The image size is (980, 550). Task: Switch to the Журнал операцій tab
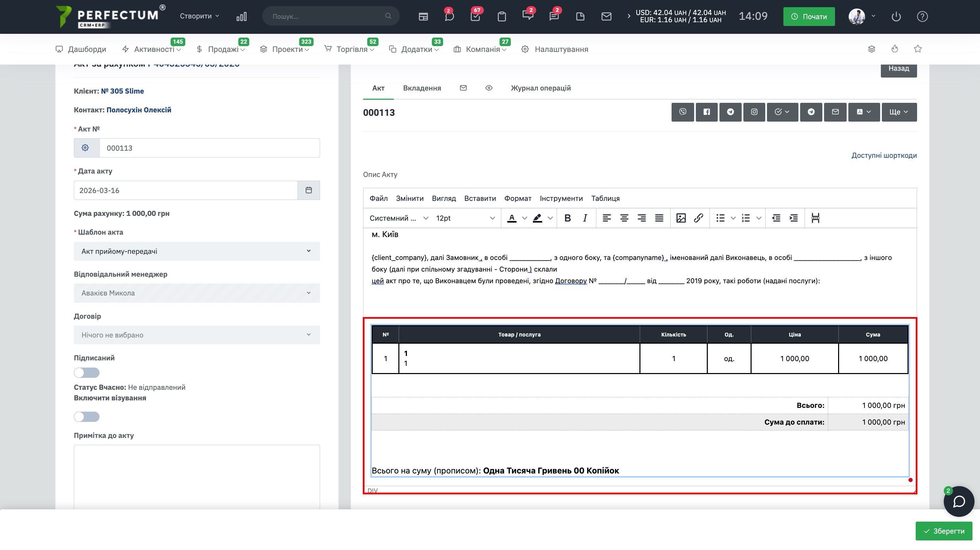tap(540, 88)
